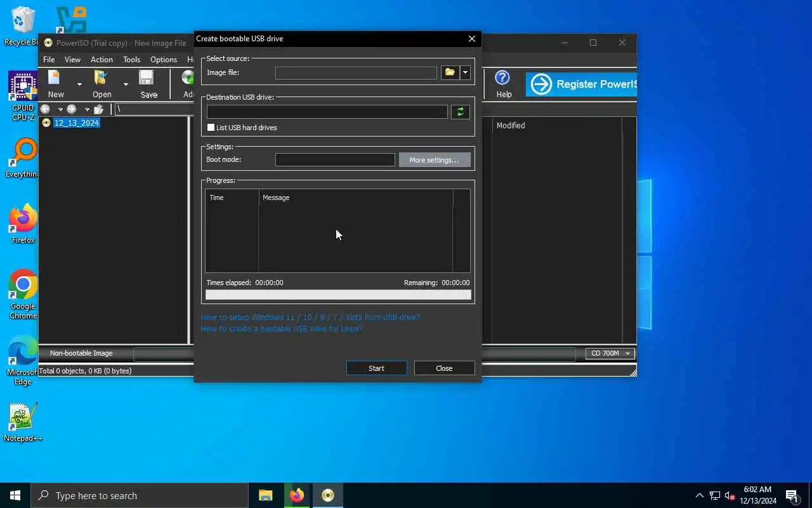
Task: Click the muted volume tray icon
Action: click(730, 495)
